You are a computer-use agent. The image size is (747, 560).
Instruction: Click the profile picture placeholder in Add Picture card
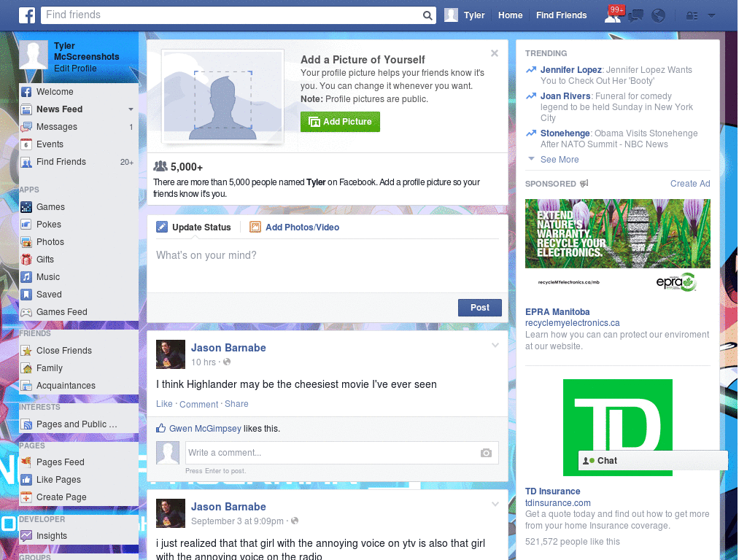[222, 97]
